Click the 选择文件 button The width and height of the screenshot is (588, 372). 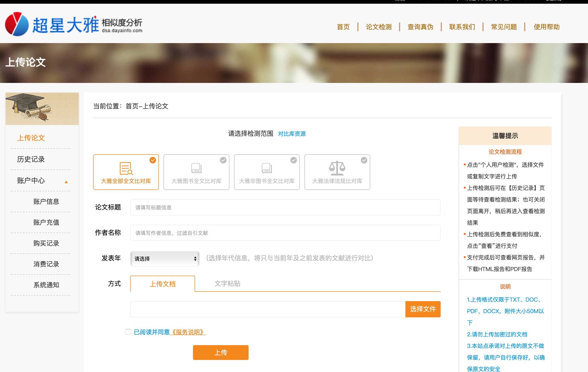tap(423, 309)
